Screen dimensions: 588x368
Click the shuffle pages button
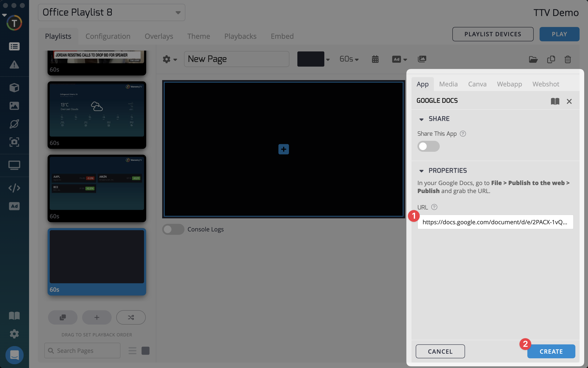(x=131, y=317)
